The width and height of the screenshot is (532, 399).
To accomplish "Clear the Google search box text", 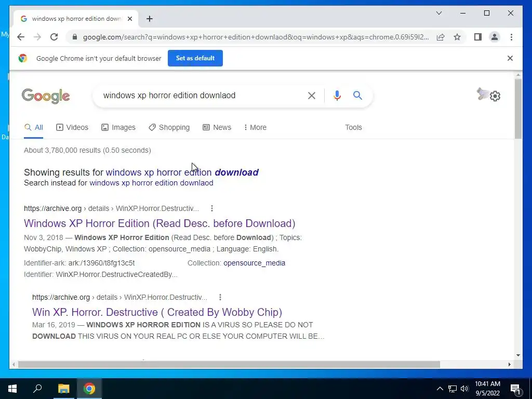I will [312, 96].
